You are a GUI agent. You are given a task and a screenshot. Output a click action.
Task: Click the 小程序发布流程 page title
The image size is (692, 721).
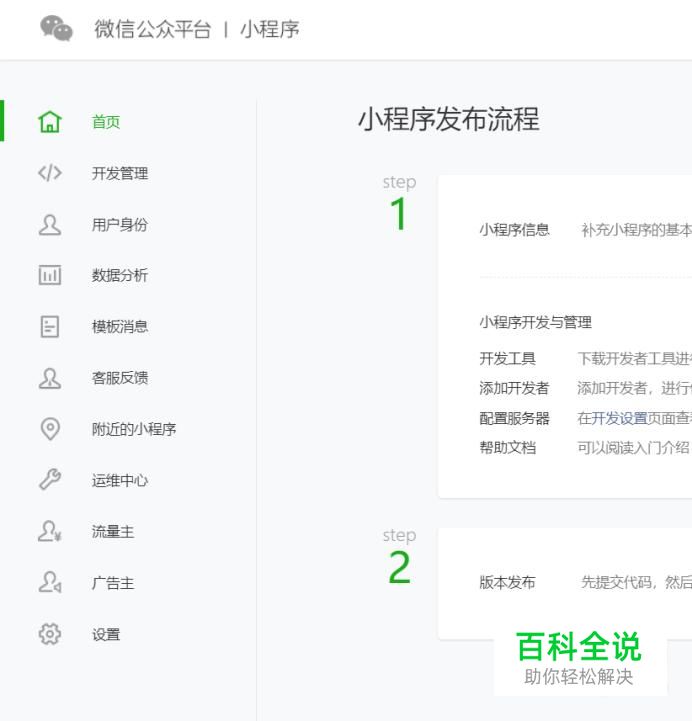pyautogui.click(x=449, y=119)
